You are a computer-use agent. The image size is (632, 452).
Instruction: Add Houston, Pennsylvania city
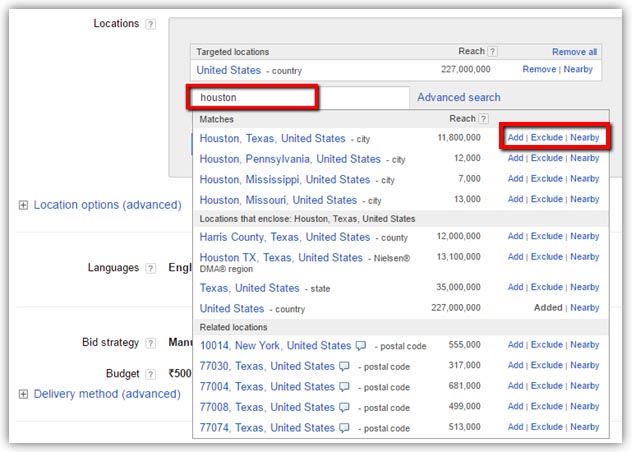coord(515,158)
